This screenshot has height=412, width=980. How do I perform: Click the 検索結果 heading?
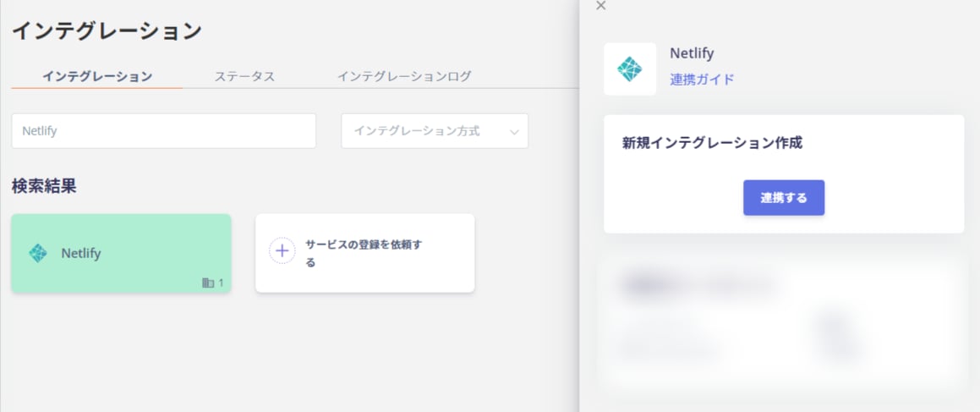tap(44, 185)
